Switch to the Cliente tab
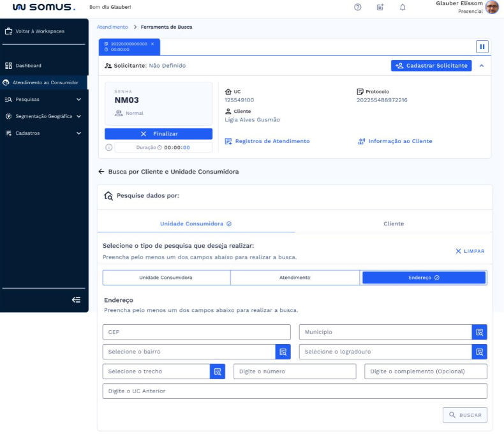The image size is (504, 436). (394, 224)
